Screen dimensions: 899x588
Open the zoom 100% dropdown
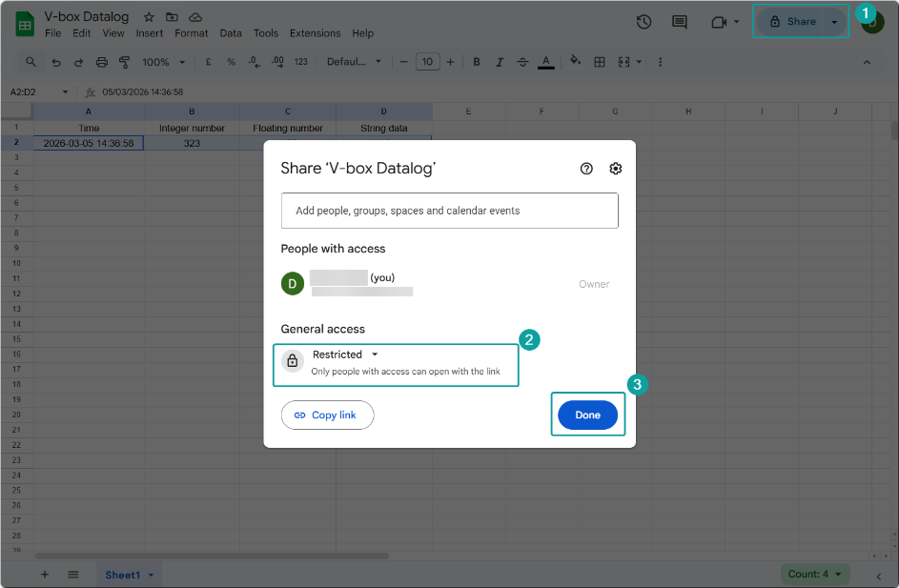click(x=163, y=62)
